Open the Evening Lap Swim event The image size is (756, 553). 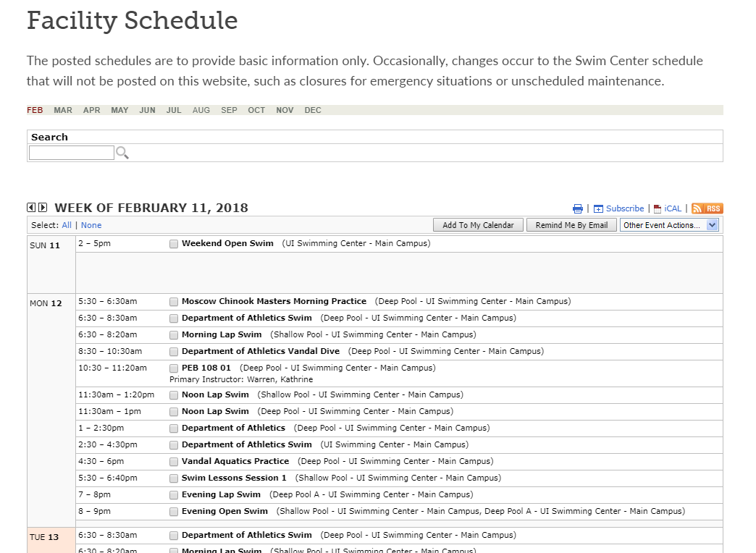(222, 494)
